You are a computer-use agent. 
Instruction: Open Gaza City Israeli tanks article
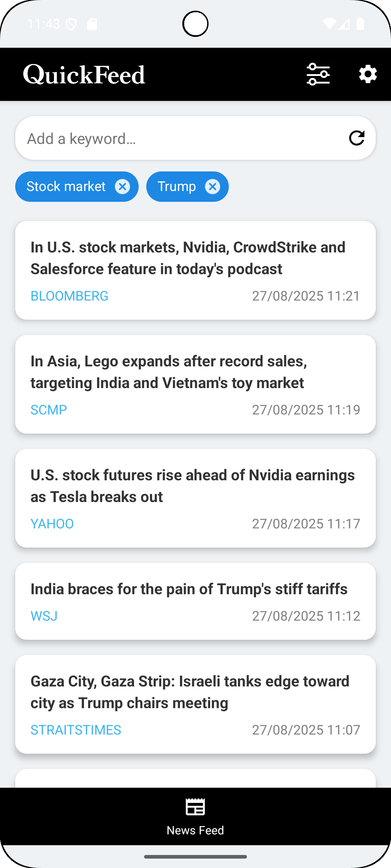pos(190,692)
